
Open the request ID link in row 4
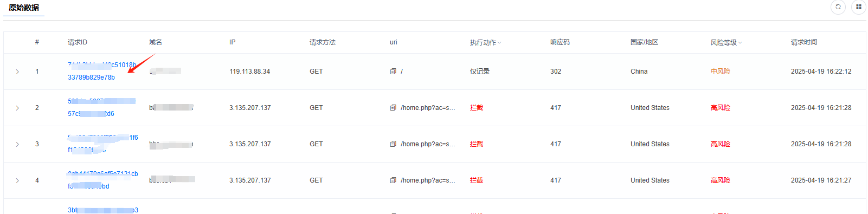coord(103,180)
